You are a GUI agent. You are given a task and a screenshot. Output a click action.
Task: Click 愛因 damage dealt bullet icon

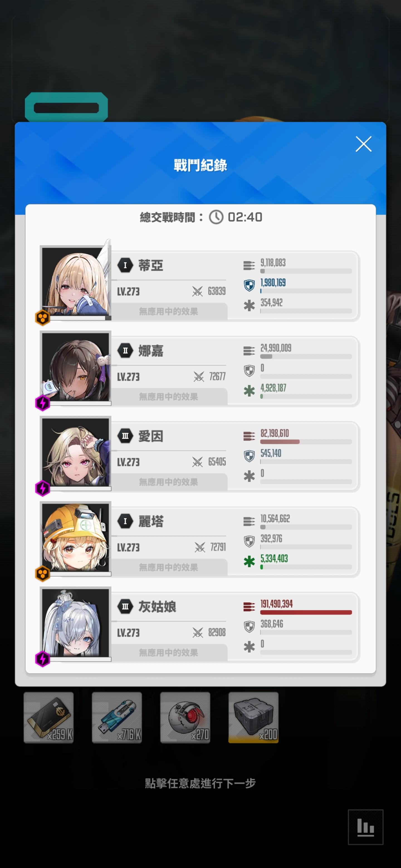pyautogui.click(x=249, y=436)
